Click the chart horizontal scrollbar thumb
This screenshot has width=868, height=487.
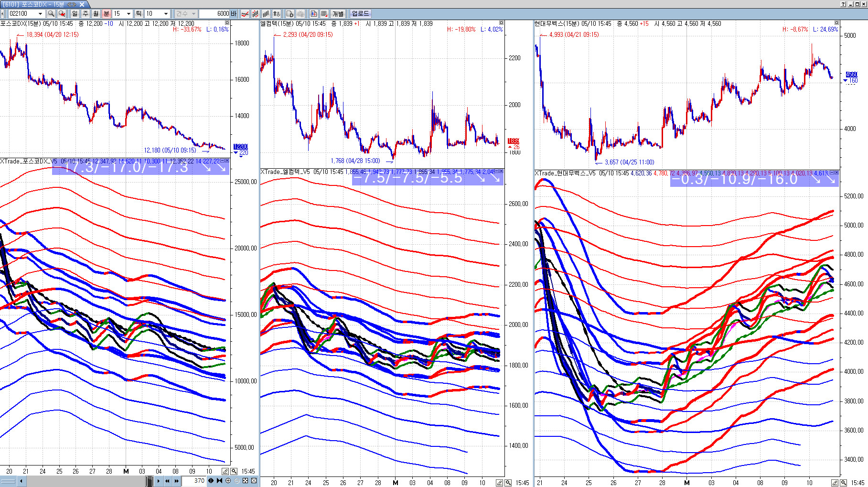[x=150, y=481]
